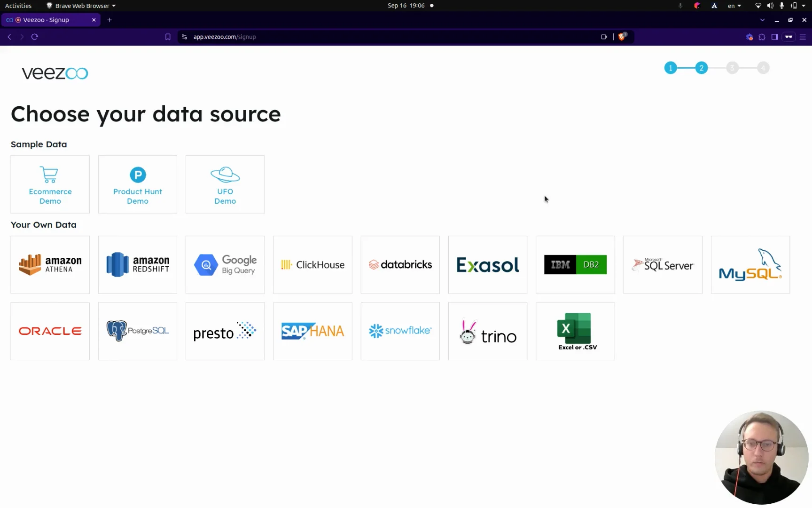Click the volume icon in the system tray
The image size is (812, 508).
(770, 6)
